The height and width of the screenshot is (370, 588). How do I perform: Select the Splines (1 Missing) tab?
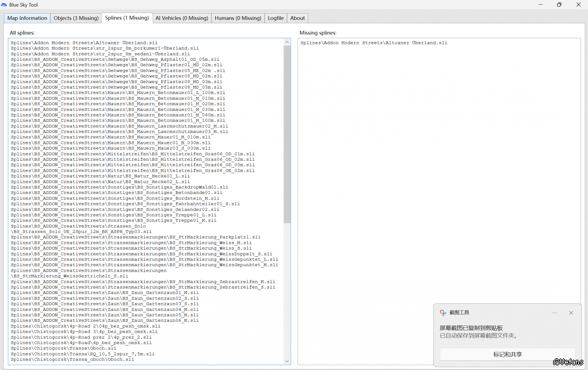(x=127, y=18)
